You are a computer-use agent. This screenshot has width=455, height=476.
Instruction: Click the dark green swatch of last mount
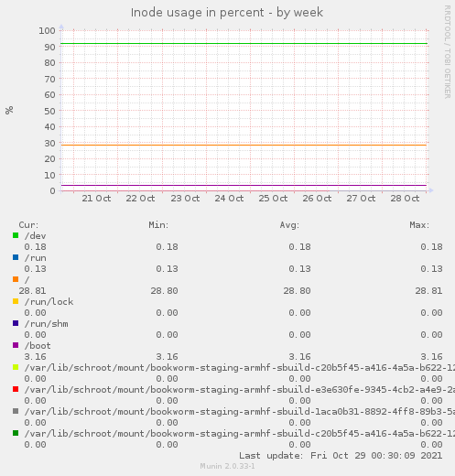pos(16,433)
